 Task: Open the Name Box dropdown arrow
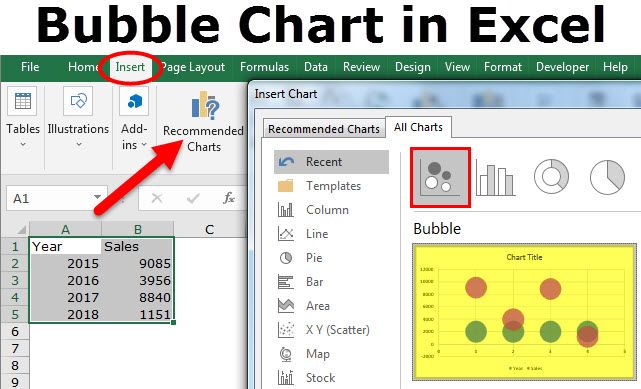click(97, 197)
